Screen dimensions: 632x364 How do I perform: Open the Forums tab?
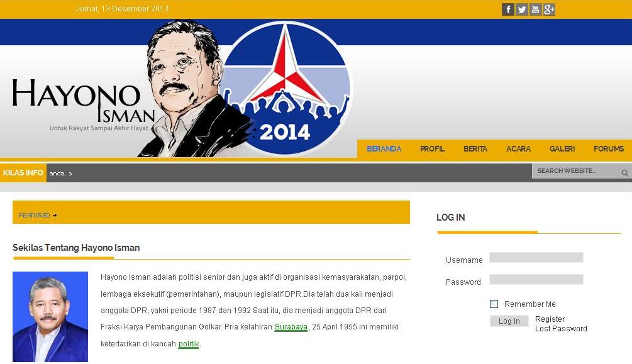[x=608, y=149]
